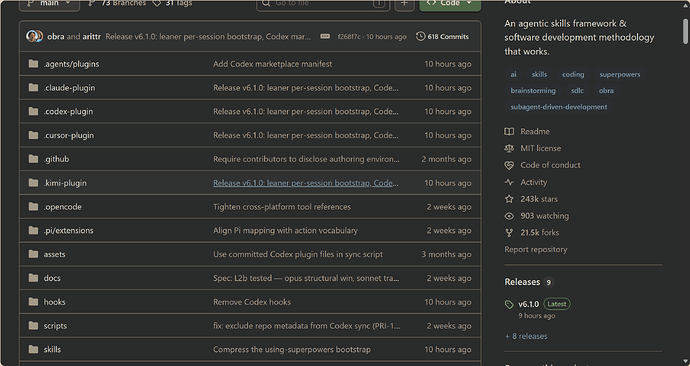The width and height of the screenshot is (690, 366).
Task: Open 'Use committed Codex plugin files' commit
Action: point(298,254)
